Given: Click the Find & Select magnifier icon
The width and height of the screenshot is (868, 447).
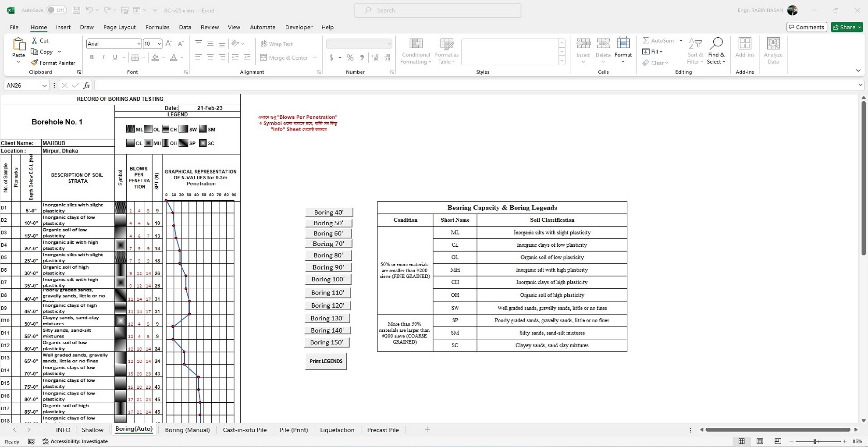Looking at the screenshot, I should (716, 44).
